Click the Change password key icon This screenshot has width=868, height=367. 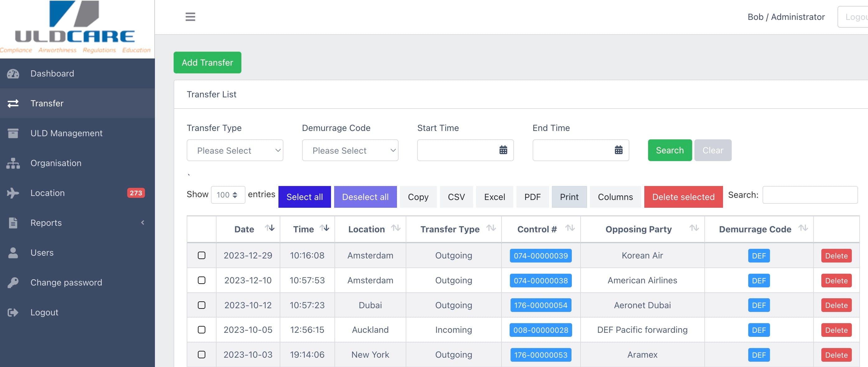pyautogui.click(x=13, y=282)
